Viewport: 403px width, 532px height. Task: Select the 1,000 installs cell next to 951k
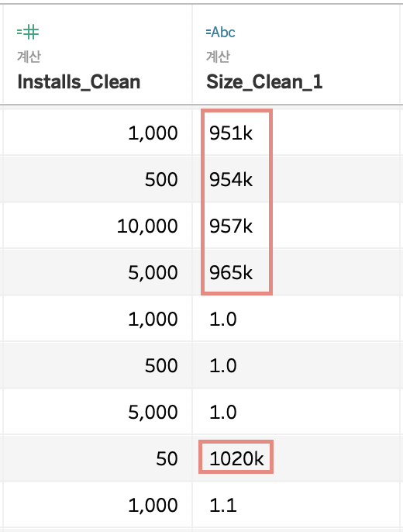[x=153, y=133]
